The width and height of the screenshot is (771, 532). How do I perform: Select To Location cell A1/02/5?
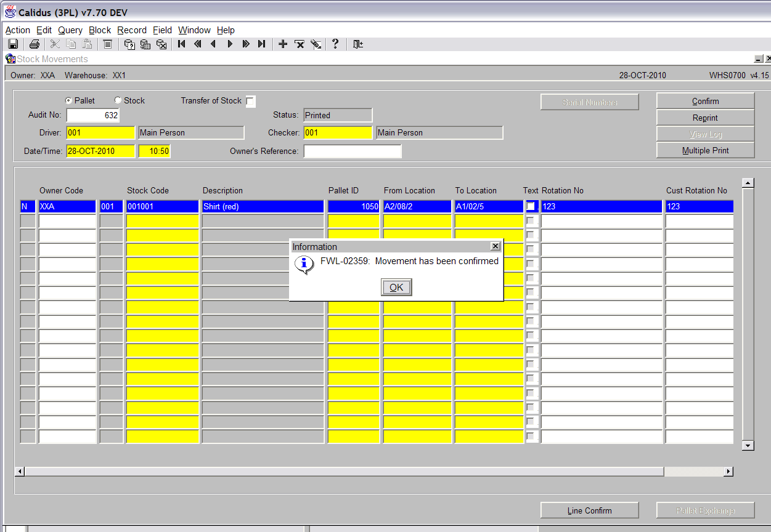[489, 206]
